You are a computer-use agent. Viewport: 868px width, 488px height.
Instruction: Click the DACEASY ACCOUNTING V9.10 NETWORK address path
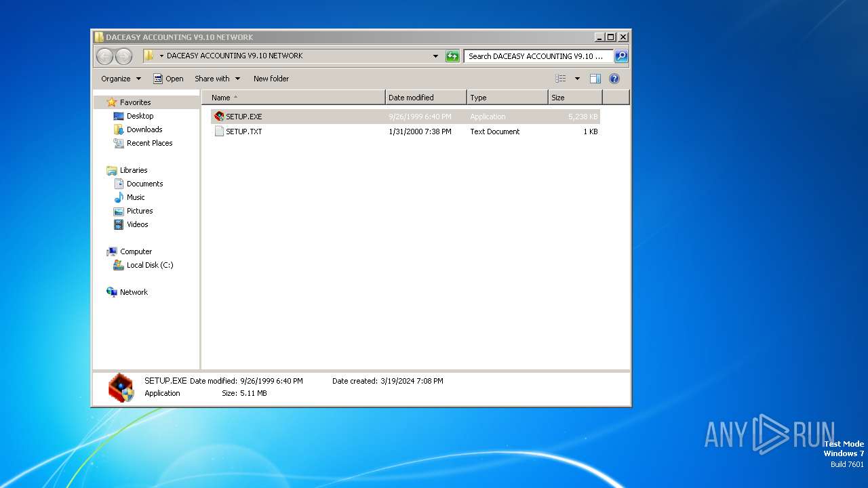coord(235,56)
